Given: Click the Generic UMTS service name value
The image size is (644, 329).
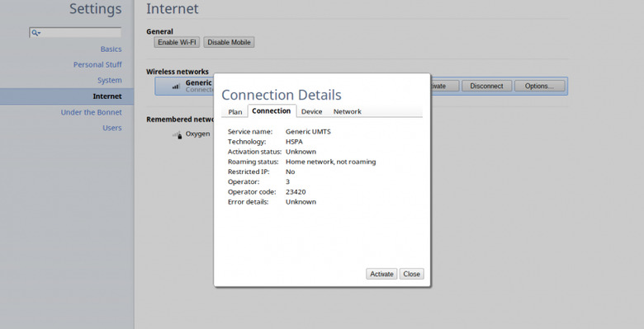Looking at the screenshot, I should (308, 132).
